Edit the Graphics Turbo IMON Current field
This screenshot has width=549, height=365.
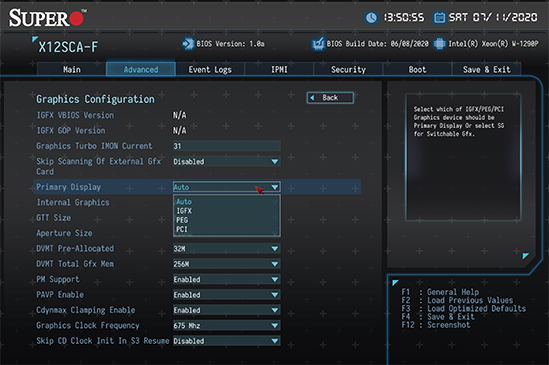click(x=227, y=146)
